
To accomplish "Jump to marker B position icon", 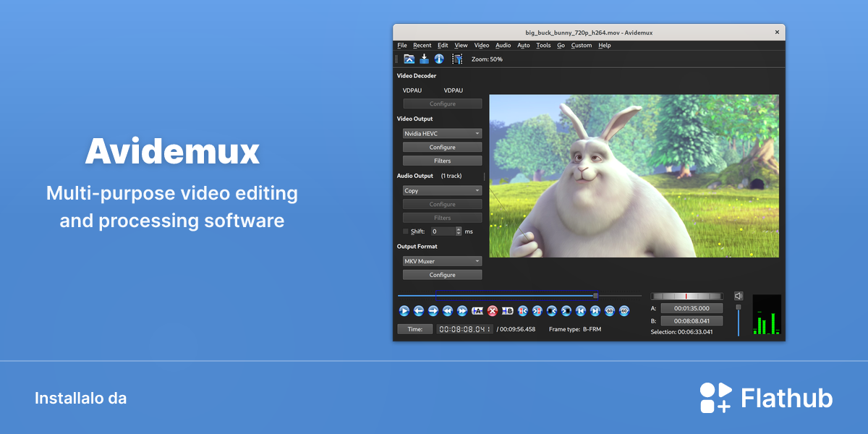I will click(x=566, y=311).
